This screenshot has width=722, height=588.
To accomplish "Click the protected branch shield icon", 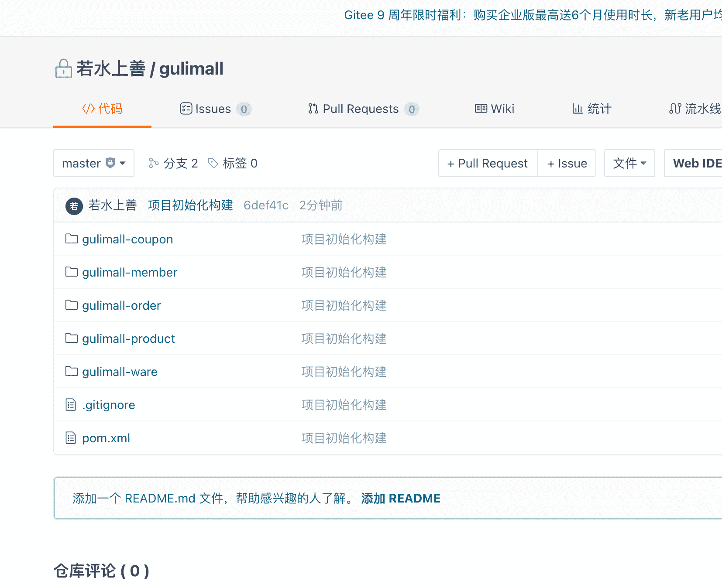I will tap(110, 163).
